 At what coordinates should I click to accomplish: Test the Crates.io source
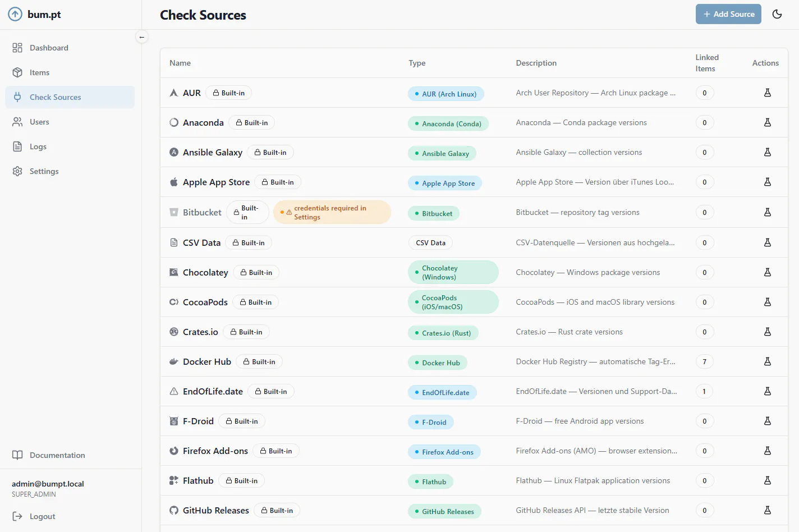pyautogui.click(x=767, y=332)
